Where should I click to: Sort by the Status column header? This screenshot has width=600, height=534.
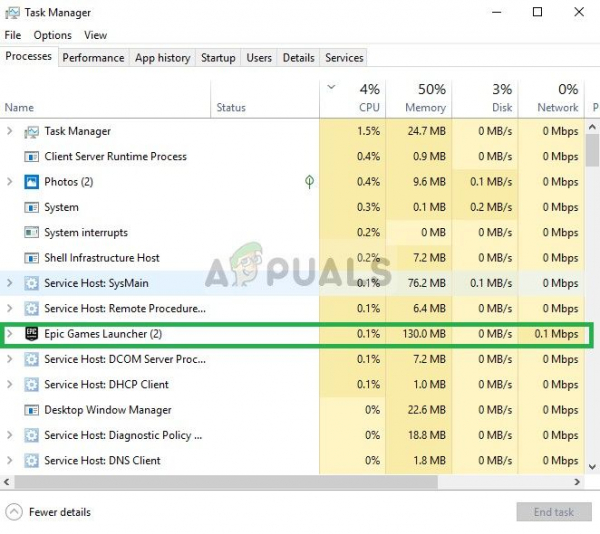265,99
